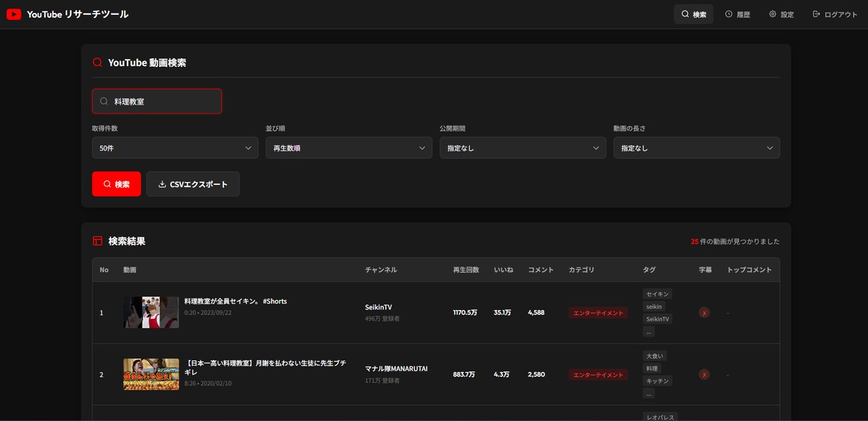This screenshot has height=421, width=868.
Task: Click the 171万 登録者 subscriber text
Action: [x=382, y=381]
